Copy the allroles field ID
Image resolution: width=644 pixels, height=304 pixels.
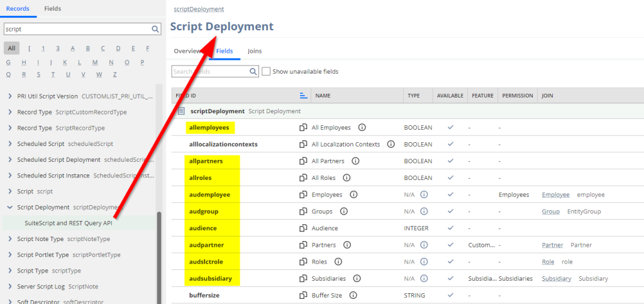tap(303, 178)
